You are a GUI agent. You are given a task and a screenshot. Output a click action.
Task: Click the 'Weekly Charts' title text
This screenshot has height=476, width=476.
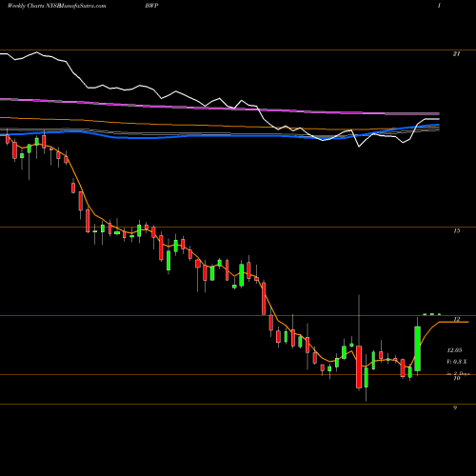(x=25, y=6)
